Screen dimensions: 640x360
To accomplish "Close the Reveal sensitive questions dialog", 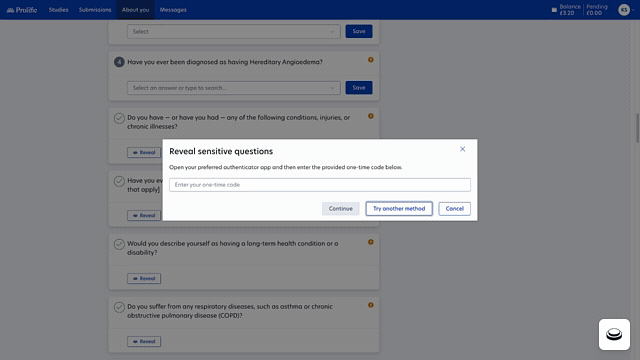I will coord(462,149).
